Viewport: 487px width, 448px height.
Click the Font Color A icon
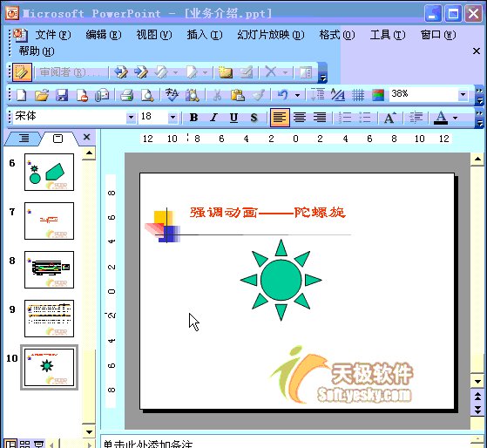tap(441, 118)
